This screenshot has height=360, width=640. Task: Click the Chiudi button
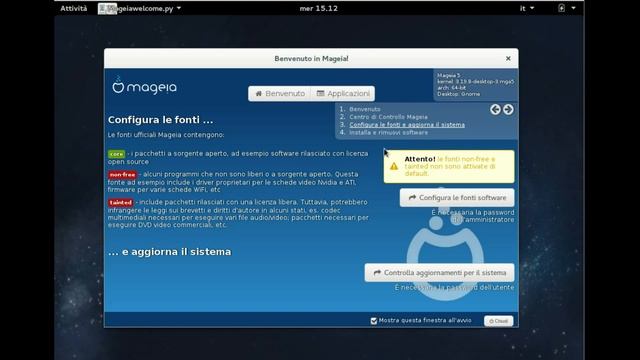[498, 321]
